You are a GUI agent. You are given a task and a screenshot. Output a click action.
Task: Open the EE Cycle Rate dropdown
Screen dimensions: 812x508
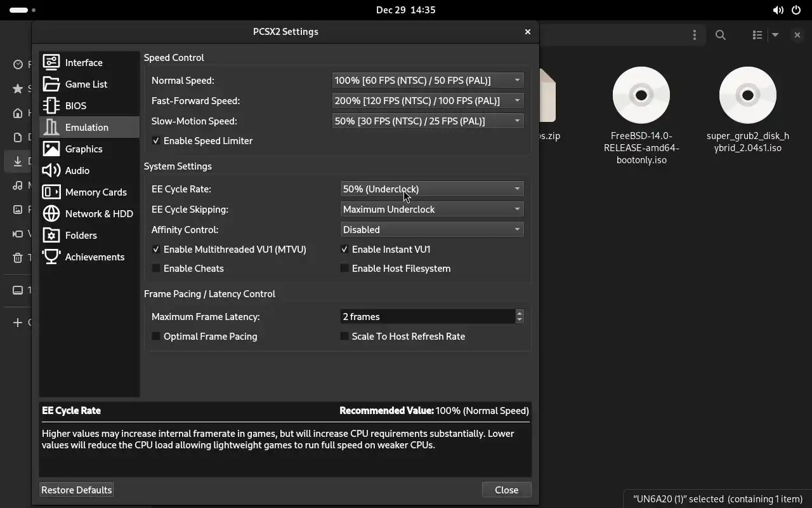[x=432, y=189]
